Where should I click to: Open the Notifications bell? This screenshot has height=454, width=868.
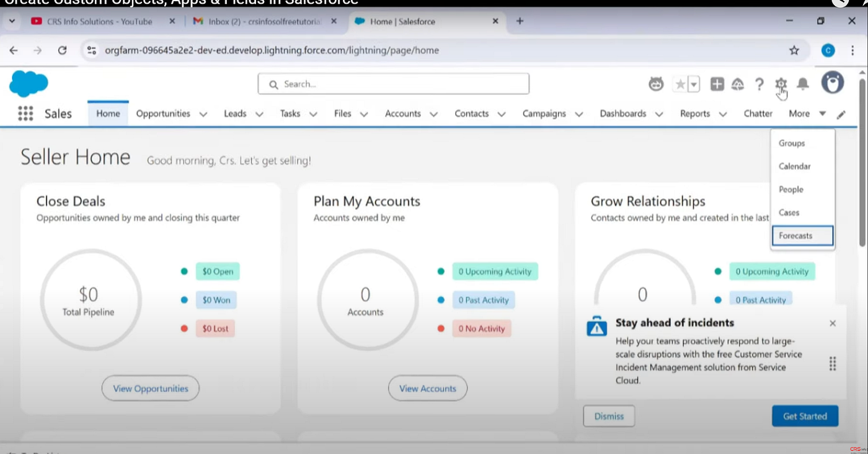point(803,84)
